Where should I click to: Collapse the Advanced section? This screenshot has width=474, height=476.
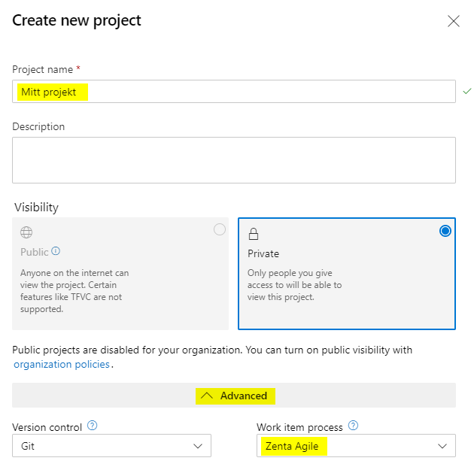(234, 396)
